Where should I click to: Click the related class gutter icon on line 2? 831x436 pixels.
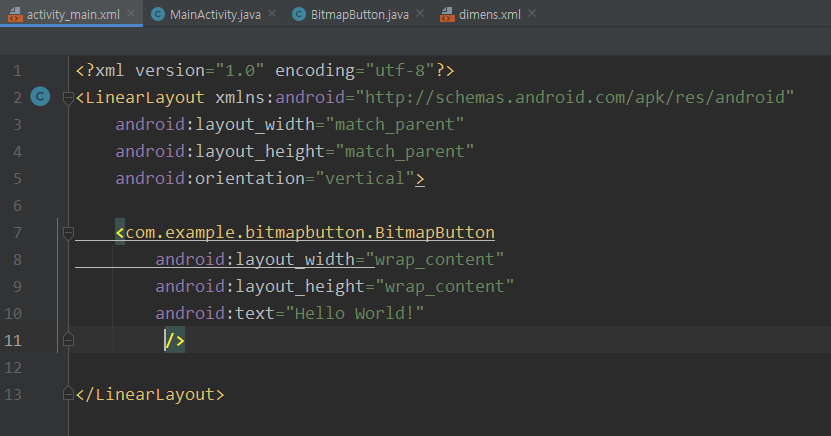pos(40,96)
